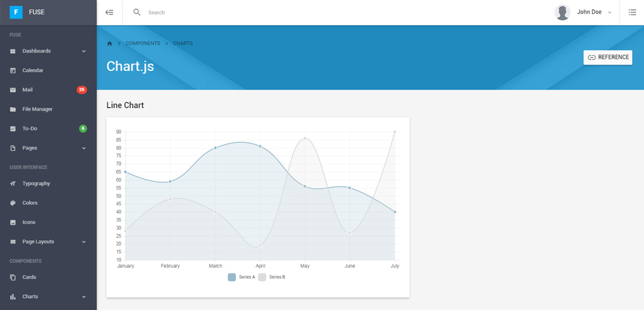
Task: Open the John Doe user dropdown arrow
Action: [x=610, y=13]
